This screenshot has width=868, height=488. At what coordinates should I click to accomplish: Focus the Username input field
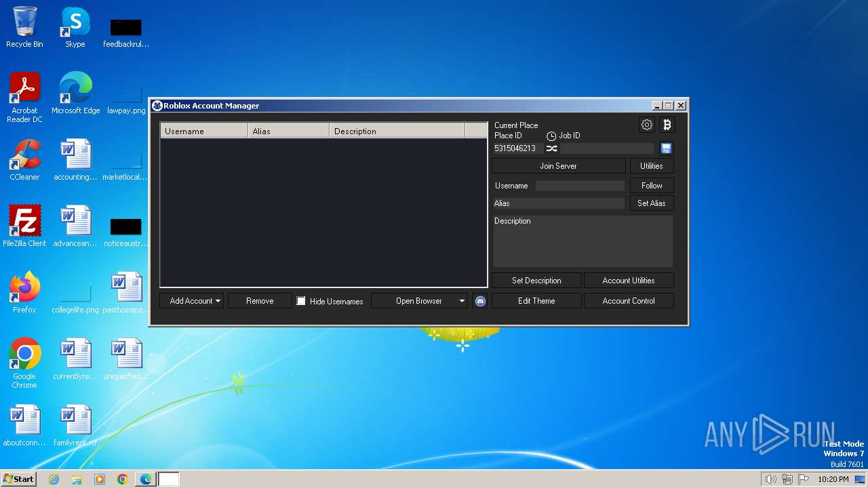point(580,186)
